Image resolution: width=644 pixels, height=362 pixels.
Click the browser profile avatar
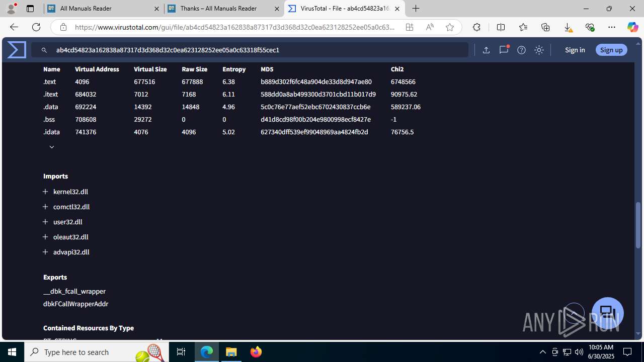coord(11,9)
